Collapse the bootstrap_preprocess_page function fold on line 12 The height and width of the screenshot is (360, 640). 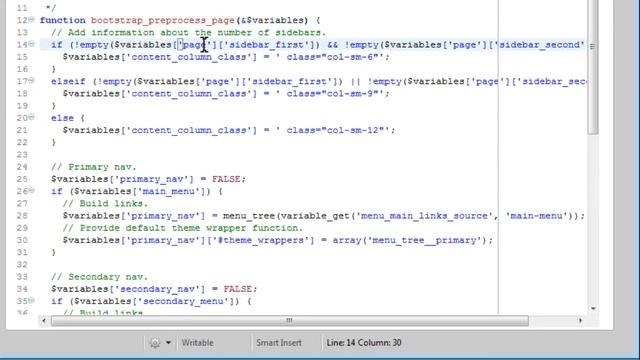coord(31,20)
